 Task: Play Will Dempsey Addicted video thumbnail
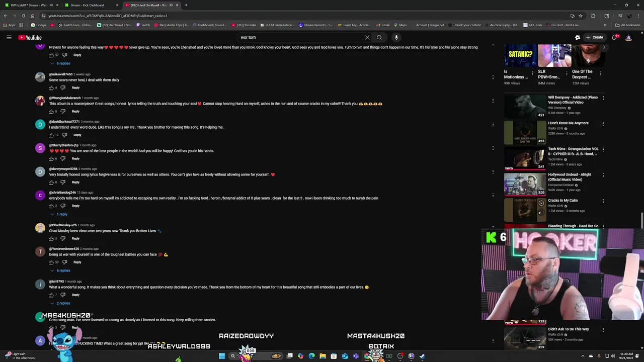[x=525, y=106]
